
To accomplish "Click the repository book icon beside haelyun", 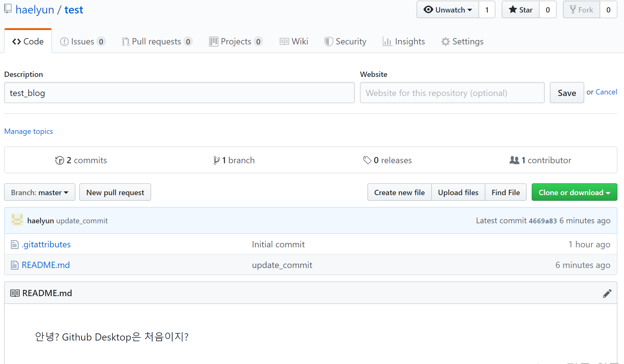I will click(8, 9).
